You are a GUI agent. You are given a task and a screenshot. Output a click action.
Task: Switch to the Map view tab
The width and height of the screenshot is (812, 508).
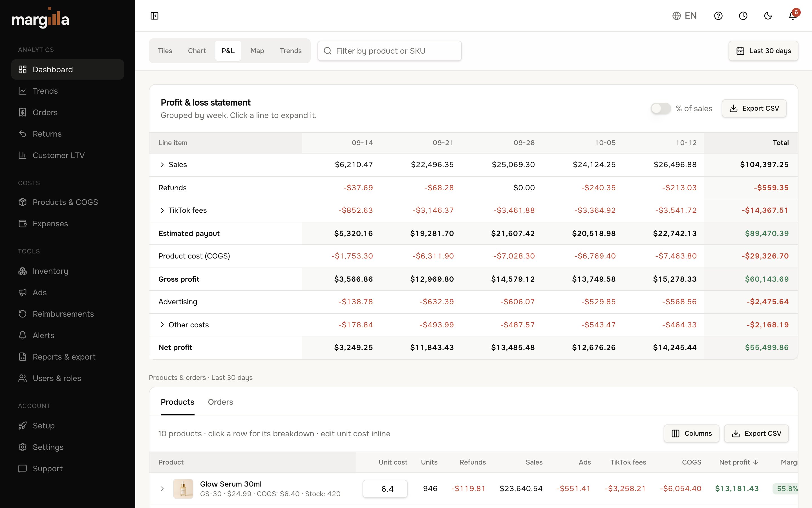[257, 51]
